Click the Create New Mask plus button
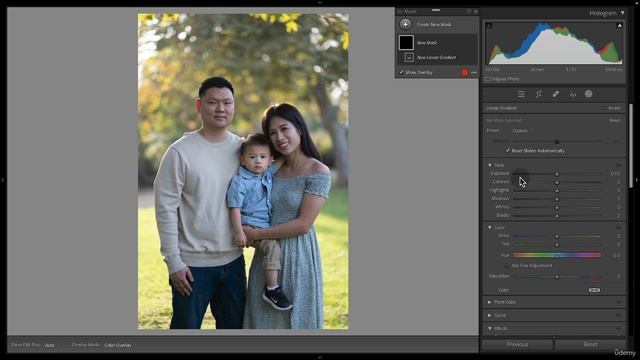Screen dimensions: 640x360 pyautogui.click(x=405, y=24)
